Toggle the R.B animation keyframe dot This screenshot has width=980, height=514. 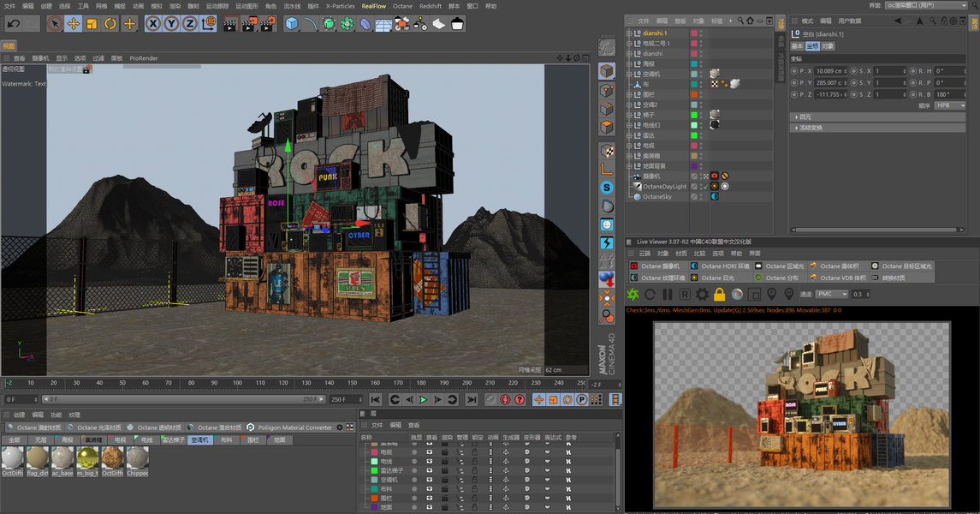pyautogui.click(x=913, y=94)
